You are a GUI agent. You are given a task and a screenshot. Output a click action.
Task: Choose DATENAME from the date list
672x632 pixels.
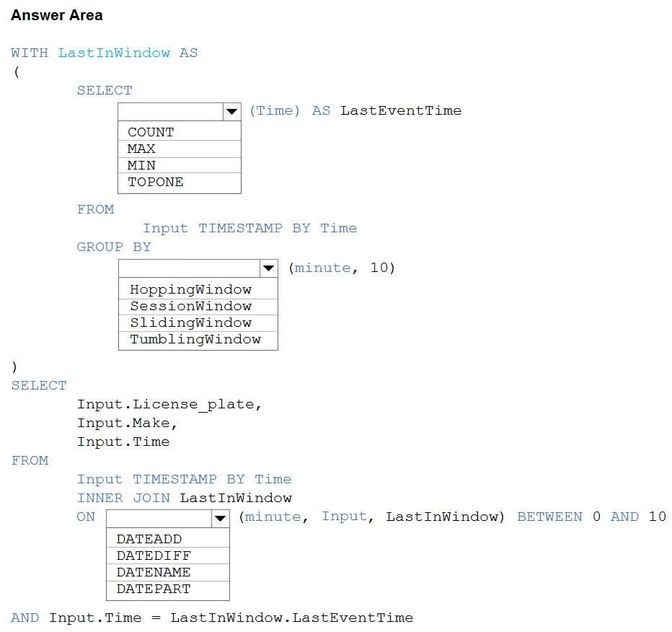point(168,572)
